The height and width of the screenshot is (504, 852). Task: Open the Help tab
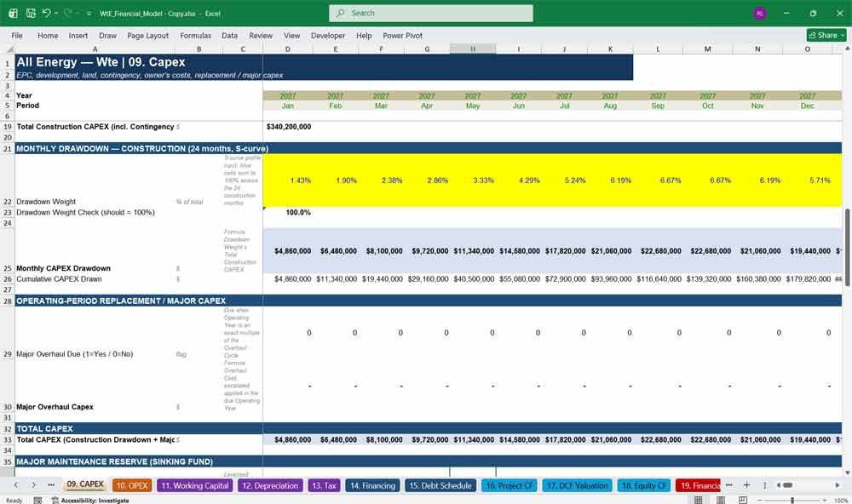coord(364,35)
